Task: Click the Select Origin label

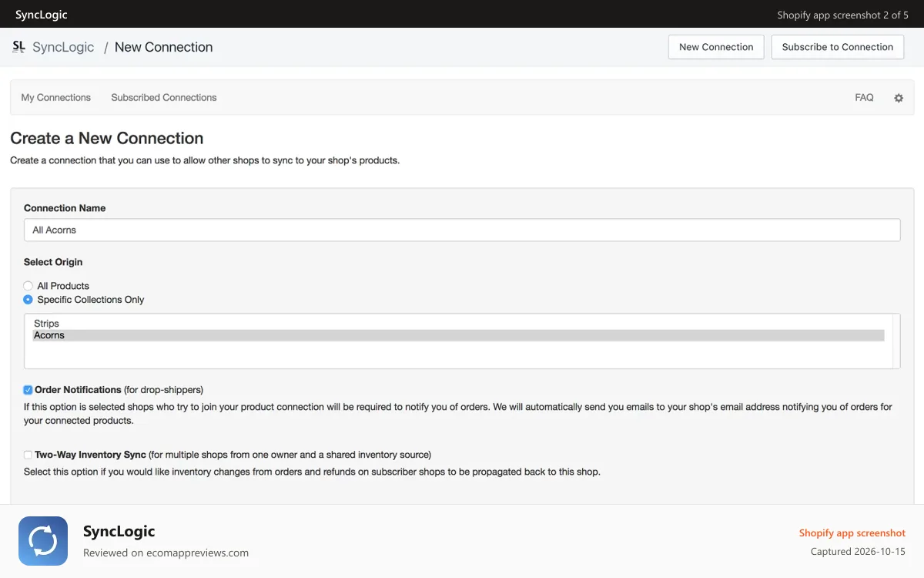Action: (x=53, y=262)
